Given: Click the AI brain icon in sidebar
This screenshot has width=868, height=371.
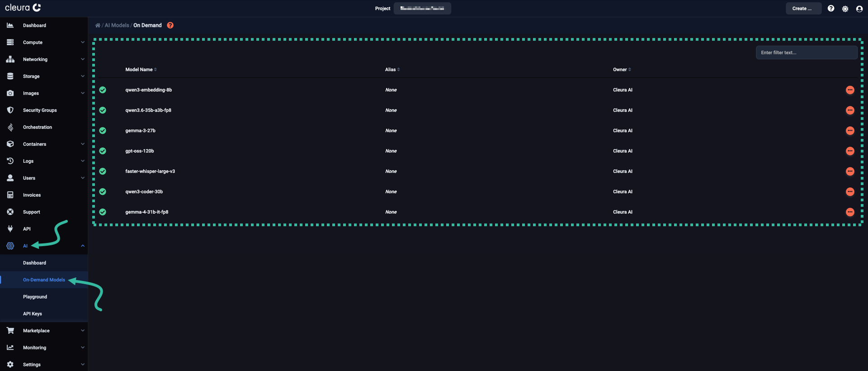Looking at the screenshot, I should (10, 246).
